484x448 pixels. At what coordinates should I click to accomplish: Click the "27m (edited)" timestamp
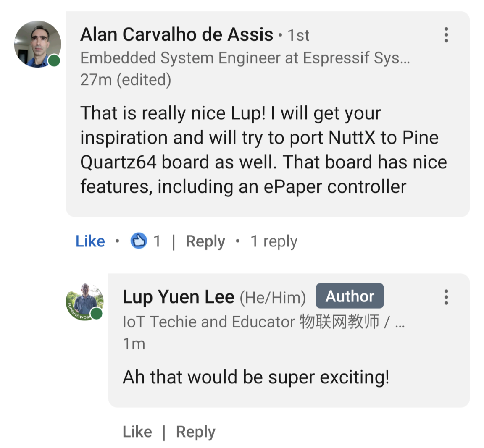126,79
